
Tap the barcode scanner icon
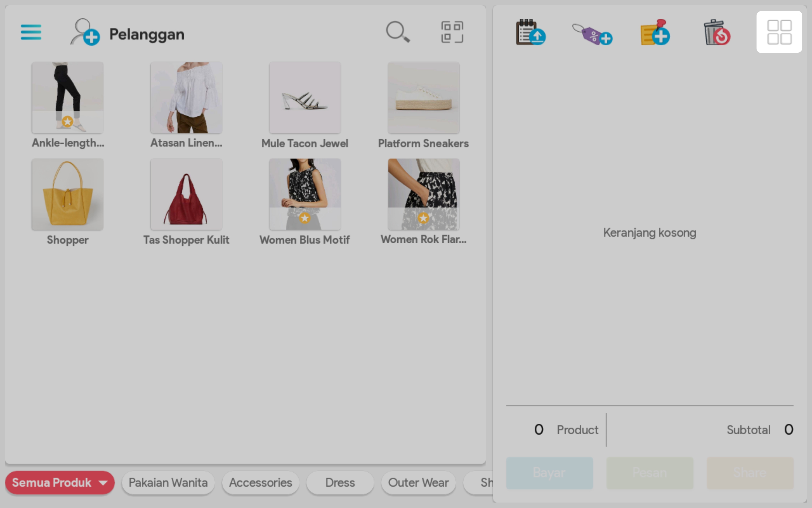click(x=452, y=32)
